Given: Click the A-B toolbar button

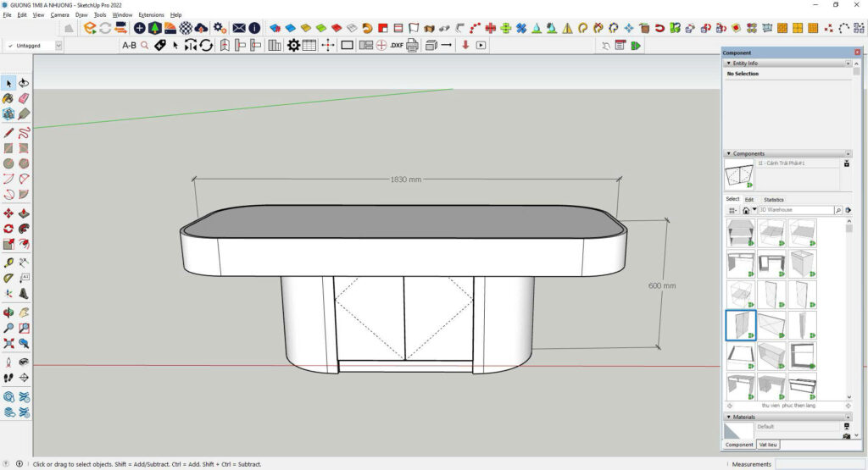Looking at the screenshot, I should tap(129, 46).
